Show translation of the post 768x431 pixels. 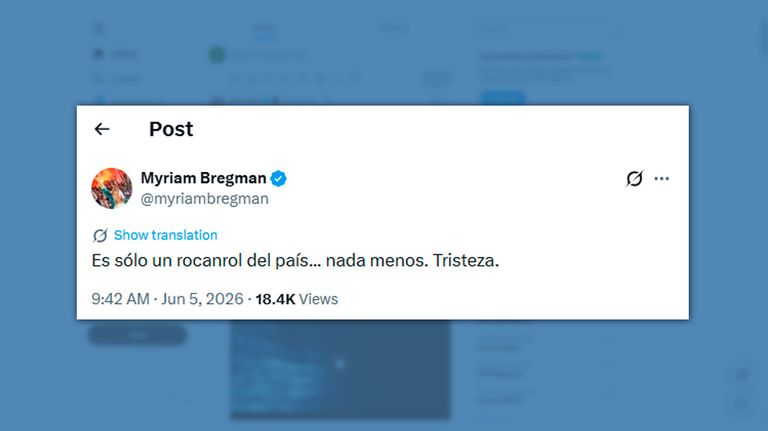[166, 235]
